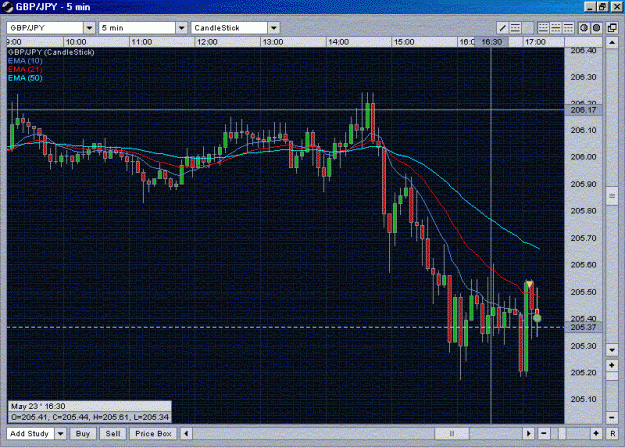This screenshot has height=448, width=625.
Task: Click the EMA (21) legend label
Action: (x=25, y=69)
